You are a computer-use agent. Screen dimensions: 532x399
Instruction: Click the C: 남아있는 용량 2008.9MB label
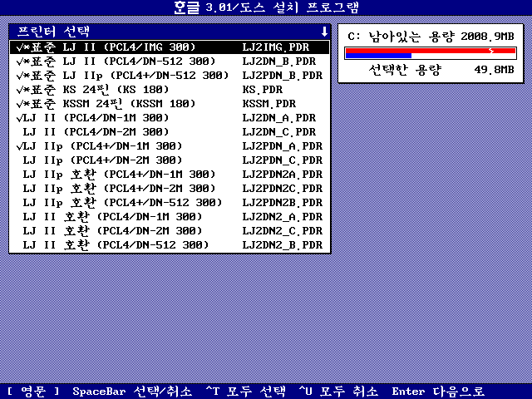pyautogui.click(x=431, y=37)
